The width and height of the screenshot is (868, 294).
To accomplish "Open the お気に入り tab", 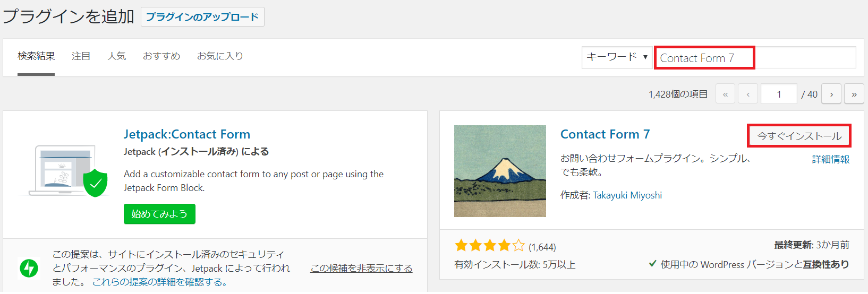I will click(220, 56).
